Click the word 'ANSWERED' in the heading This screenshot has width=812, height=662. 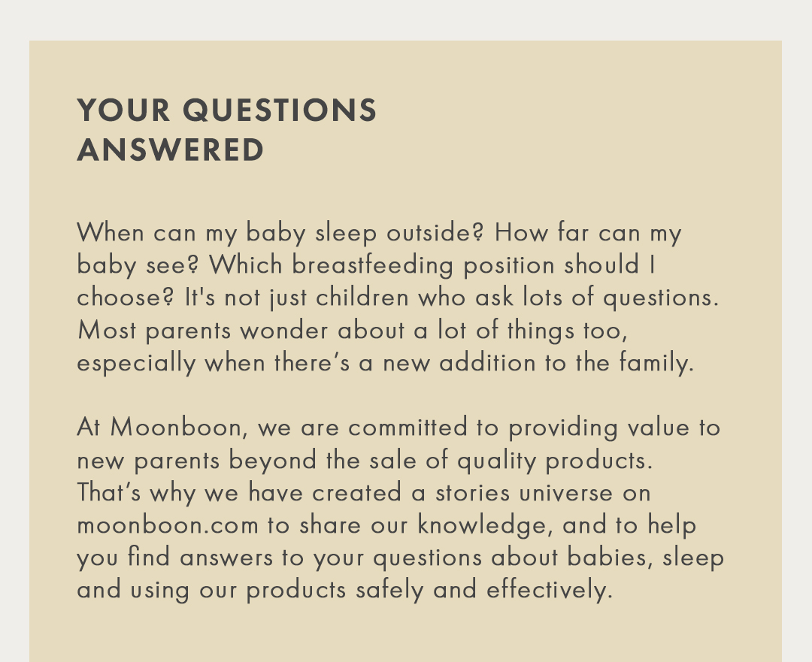(171, 150)
